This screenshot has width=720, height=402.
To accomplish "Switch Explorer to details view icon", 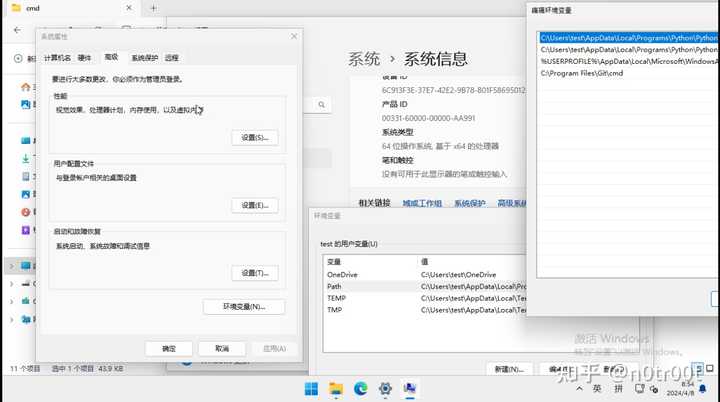I will (x=698, y=368).
